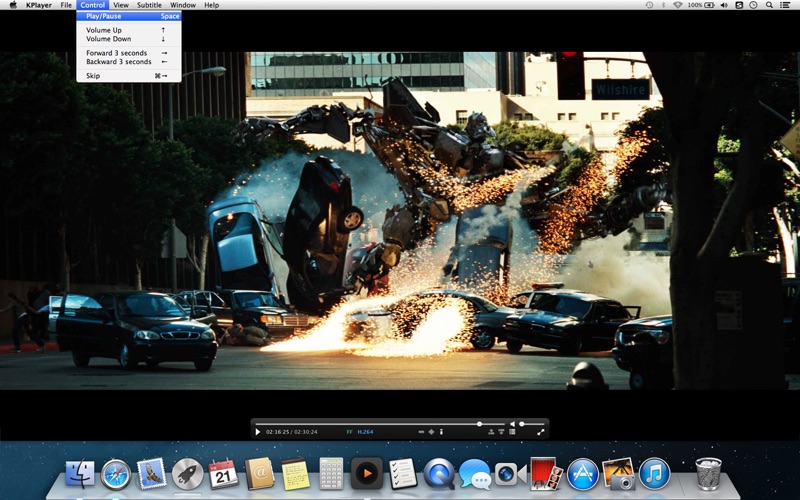Click the four-way move icon in the controller
Image resolution: width=800 pixels, height=500 pixels.
click(x=431, y=432)
